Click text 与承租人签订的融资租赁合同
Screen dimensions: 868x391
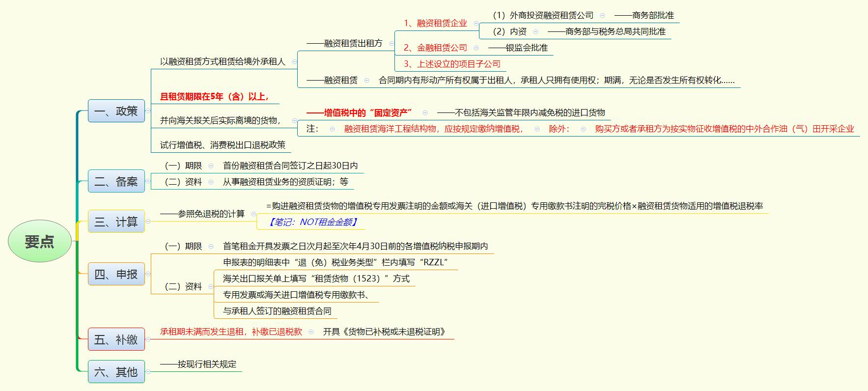277,311
